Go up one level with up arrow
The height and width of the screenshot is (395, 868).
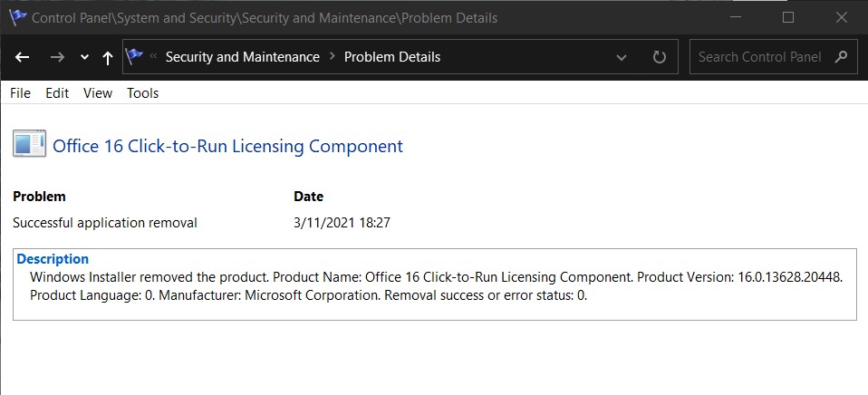pyautogui.click(x=108, y=57)
